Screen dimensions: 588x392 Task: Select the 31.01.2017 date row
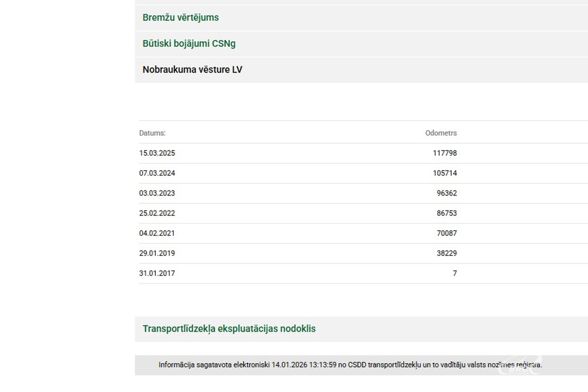pyautogui.click(x=157, y=273)
